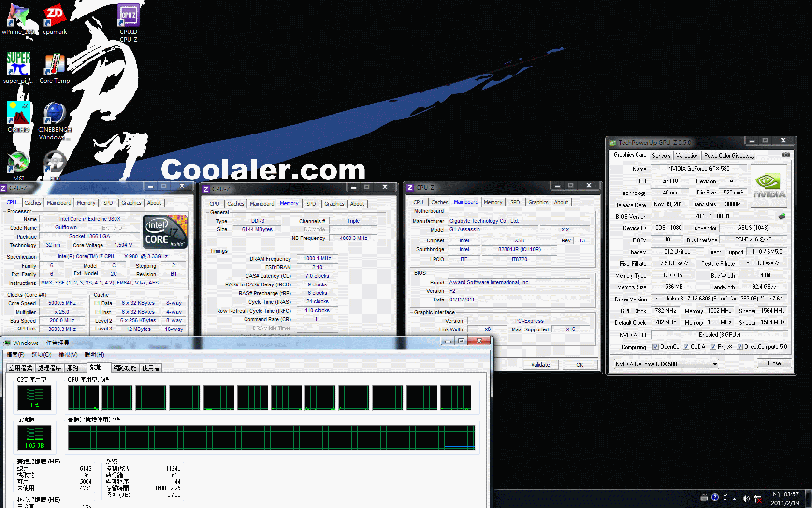Show hidden tray icons arrow
The width and height of the screenshot is (812, 508).
pyautogui.click(x=735, y=498)
